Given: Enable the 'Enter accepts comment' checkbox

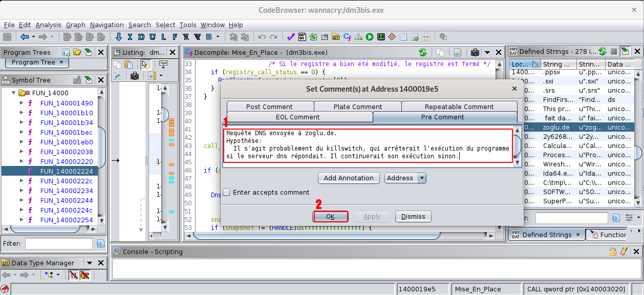Looking at the screenshot, I should coord(226,193).
